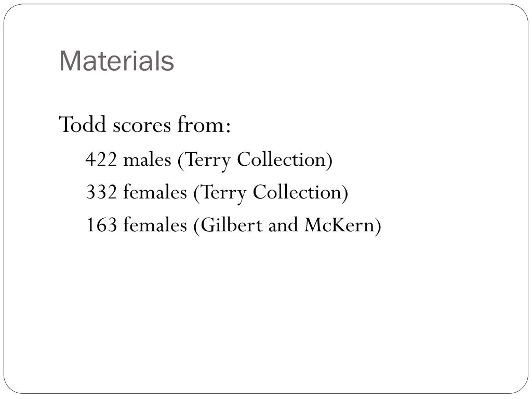Click the word 'and' before McKern
The width and height of the screenshot is (532, 399).
pyautogui.click(x=283, y=224)
